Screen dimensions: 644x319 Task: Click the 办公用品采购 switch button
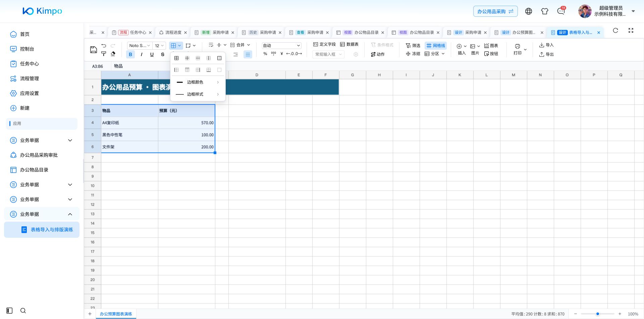[495, 11]
